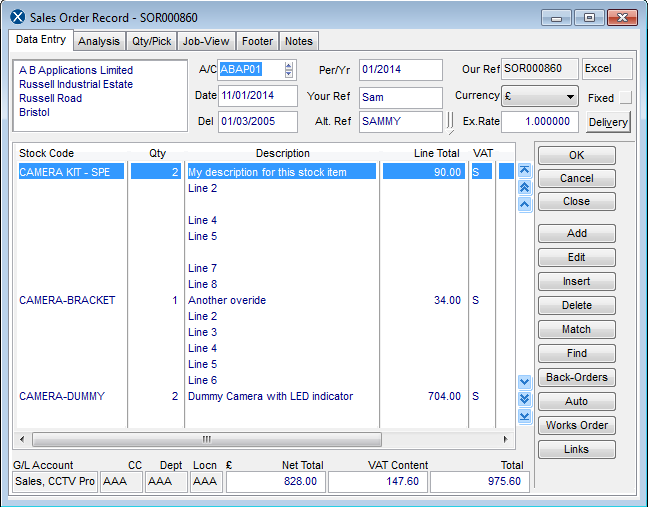Click the Stock Code column header
This screenshot has width=648, height=507.
(46, 153)
